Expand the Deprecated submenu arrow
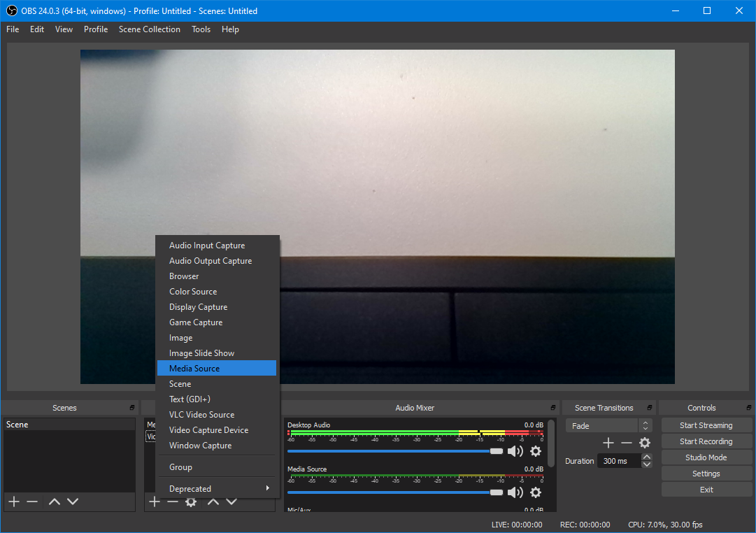756x533 pixels. click(x=268, y=488)
